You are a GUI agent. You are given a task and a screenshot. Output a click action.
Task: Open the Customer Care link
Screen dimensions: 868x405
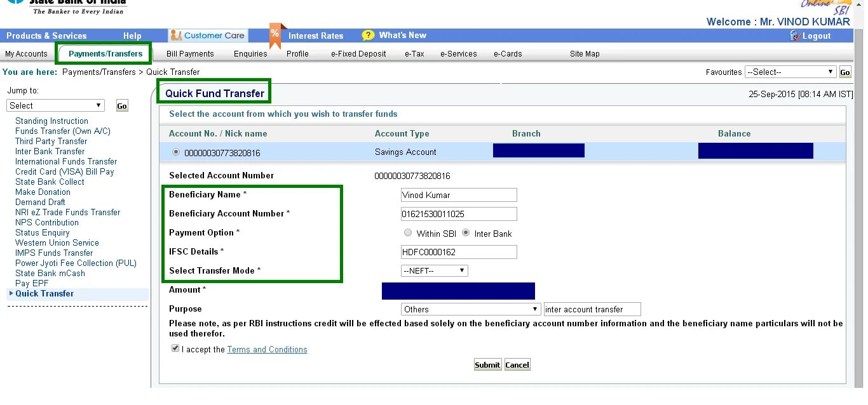[214, 36]
